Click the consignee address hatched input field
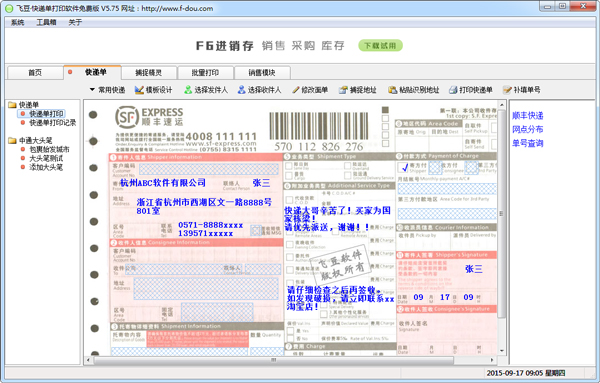The width and height of the screenshot is (600, 383). click(206, 288)
